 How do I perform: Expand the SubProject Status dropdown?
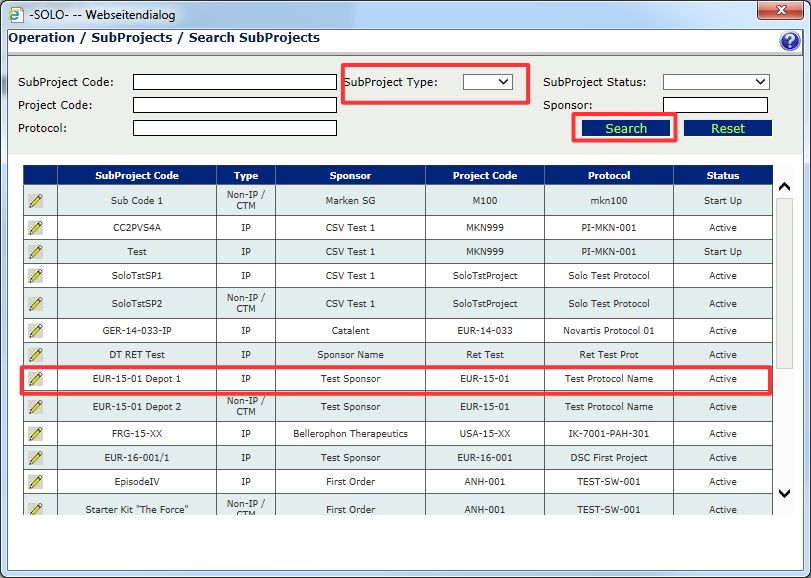click(x=716, y=82)
